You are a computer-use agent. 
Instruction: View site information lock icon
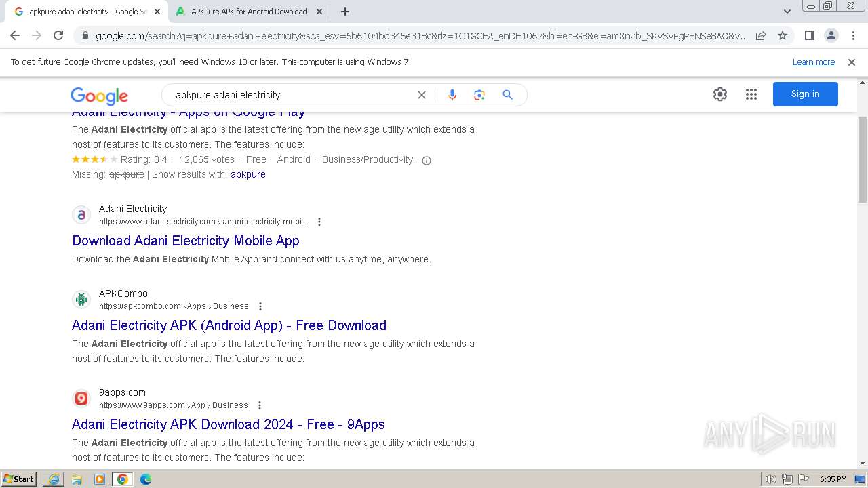pyautogui.click(x=85, y=36)
